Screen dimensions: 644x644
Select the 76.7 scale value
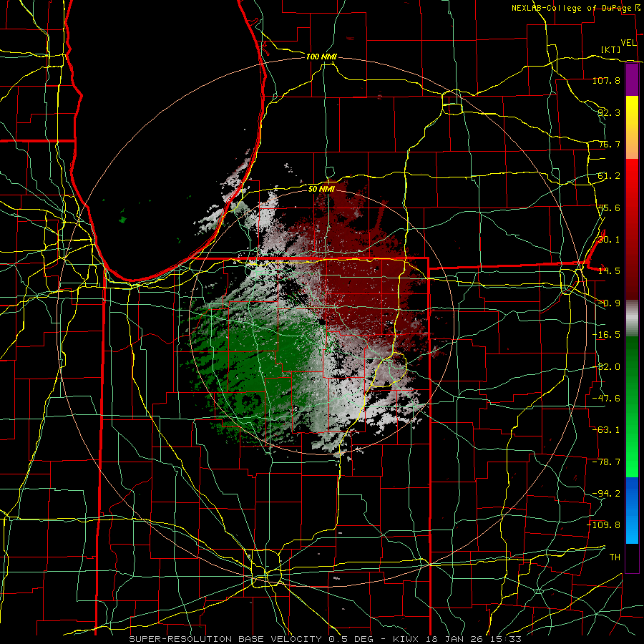pyautogui.click(x=609, y=144)
